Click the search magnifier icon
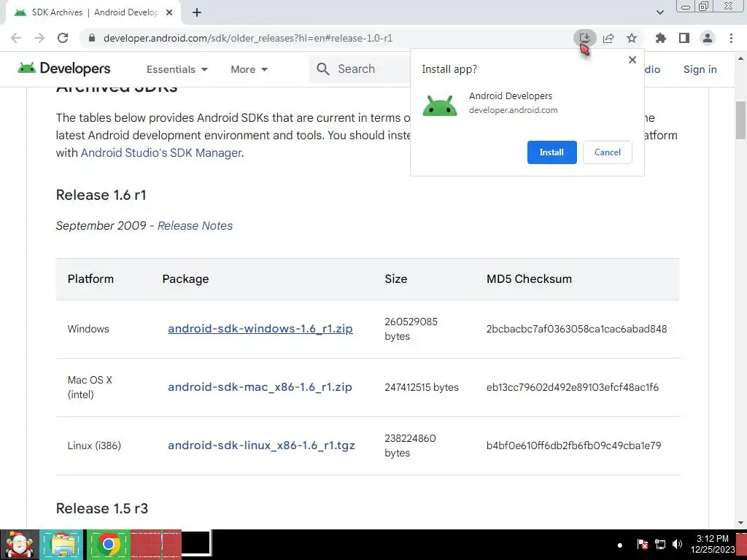The image size is (747, 560). 323,69
